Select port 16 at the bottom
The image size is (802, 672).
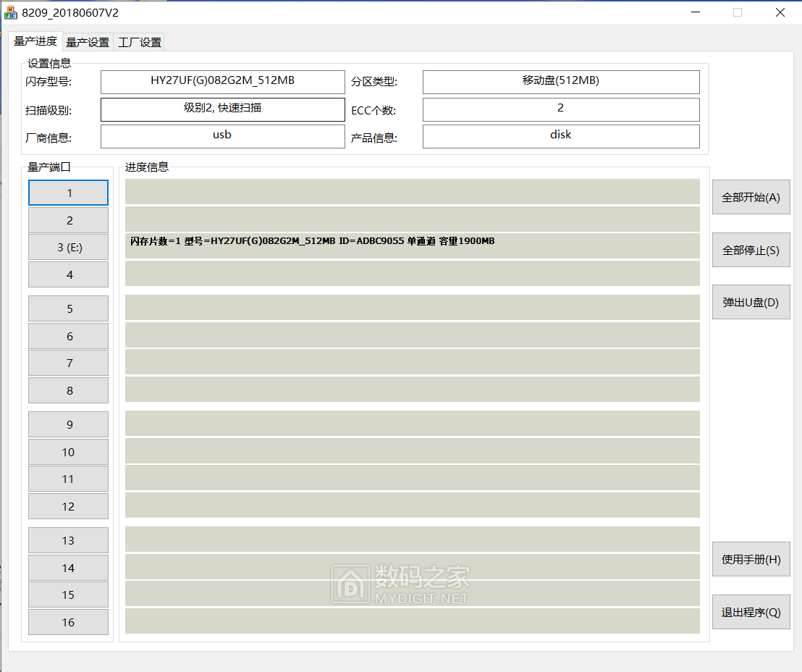tap(68, 621)
